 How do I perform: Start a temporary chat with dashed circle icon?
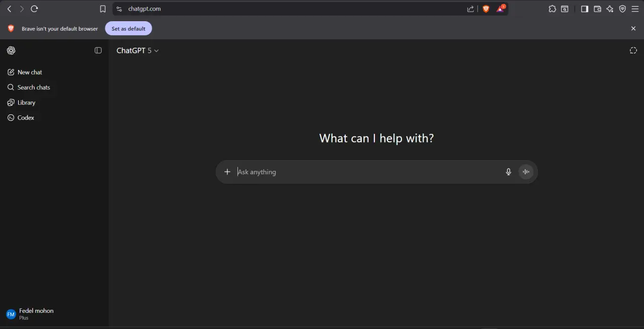tap(633, 50)
